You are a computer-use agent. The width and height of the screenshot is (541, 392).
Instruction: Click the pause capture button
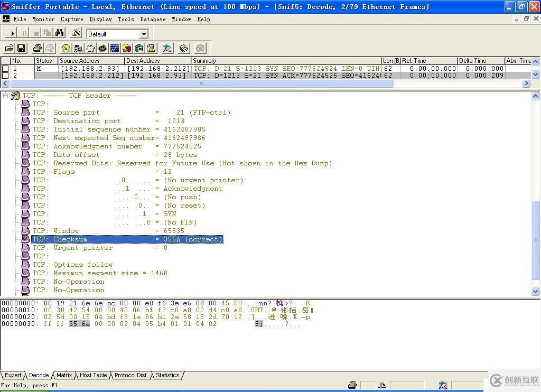pyautogui.click(x=24, y=33)
